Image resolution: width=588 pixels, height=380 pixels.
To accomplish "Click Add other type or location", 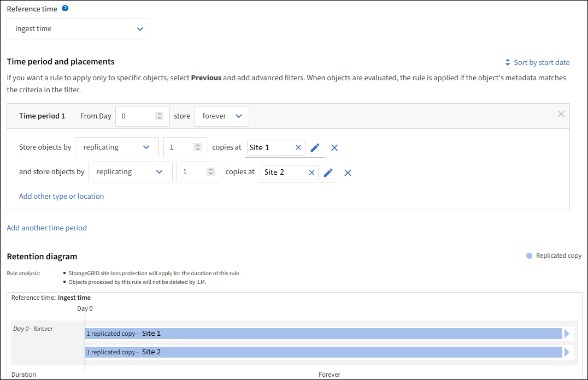I will point(61,196).
